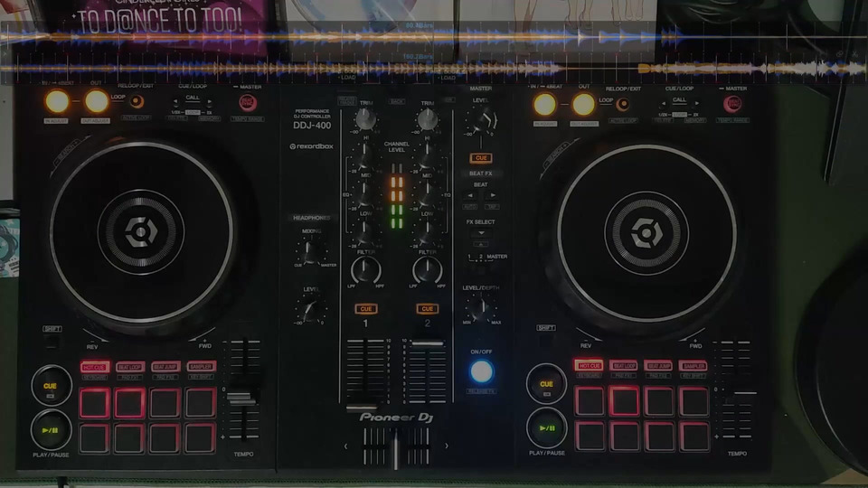868x488 pixels.
Task: Hold the left deck SHIFT button
Action: pos(52,341)
